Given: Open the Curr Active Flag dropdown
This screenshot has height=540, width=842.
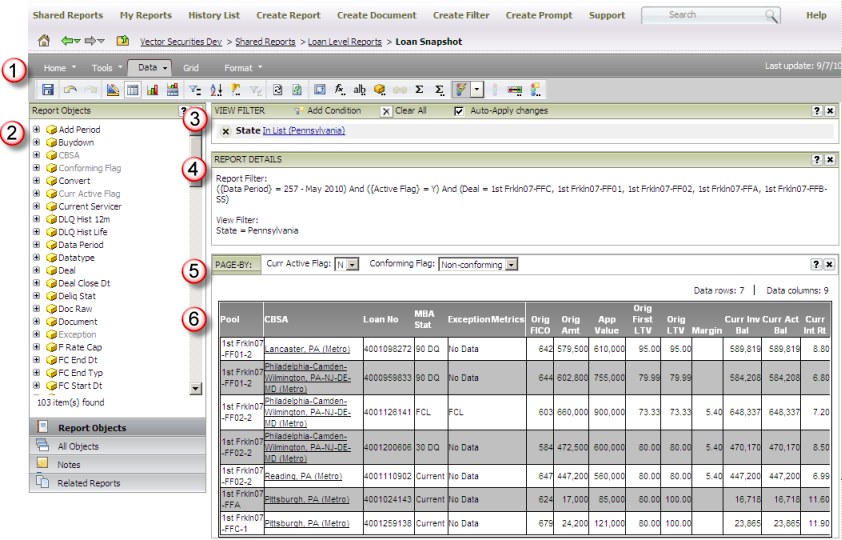Looking at the screenshot, I should click(x=352, y=264).
